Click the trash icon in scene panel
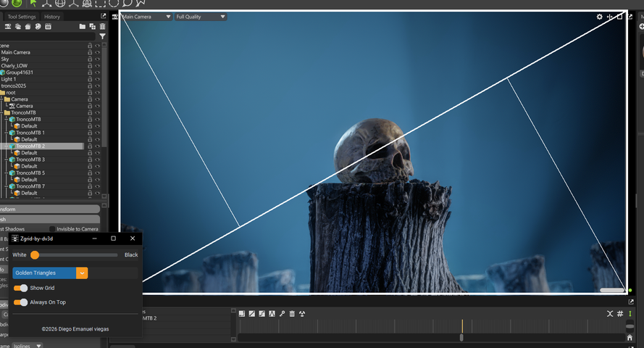644x348 pixels. 102,27
